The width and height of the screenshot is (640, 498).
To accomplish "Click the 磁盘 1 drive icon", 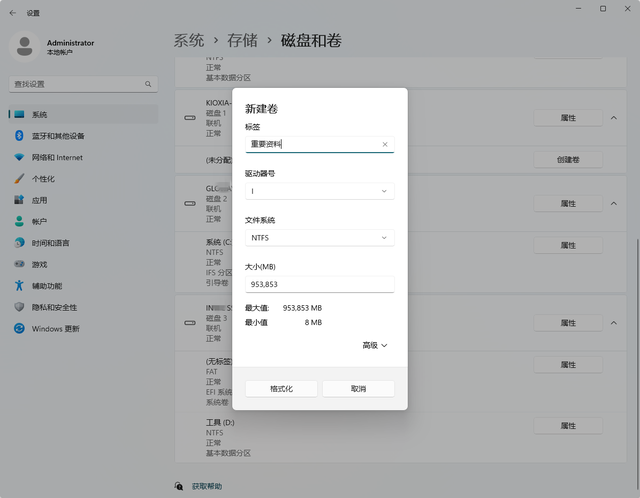I will click(190, 118).
